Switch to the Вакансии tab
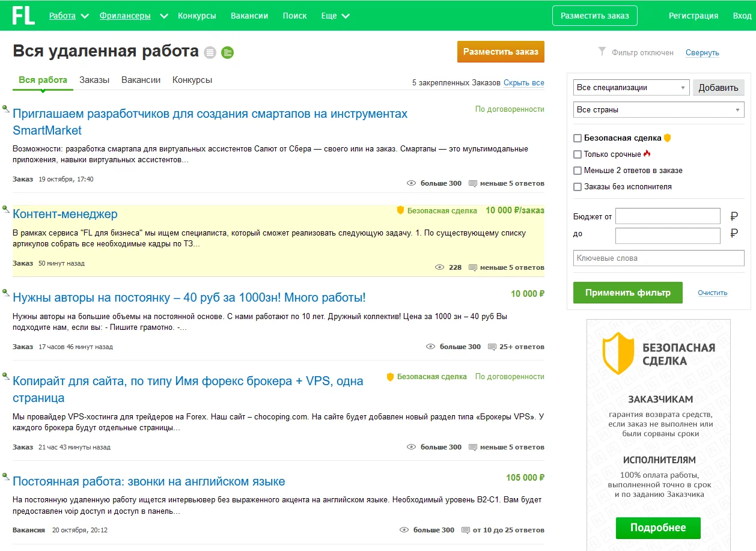 tap(141, 80)
